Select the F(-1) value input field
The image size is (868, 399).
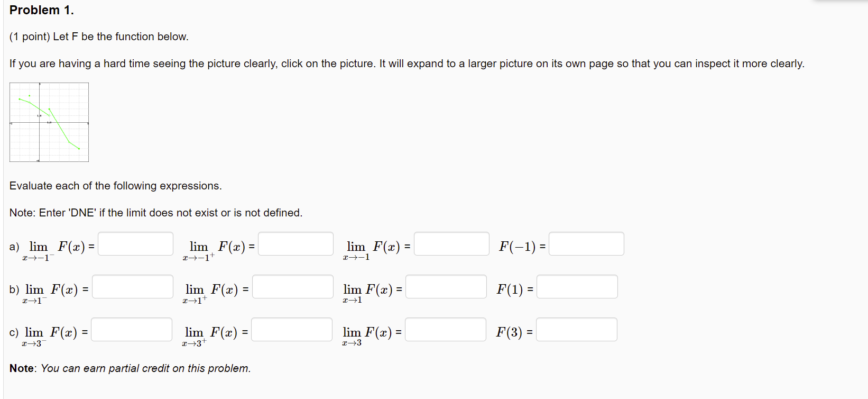point(587,244)
